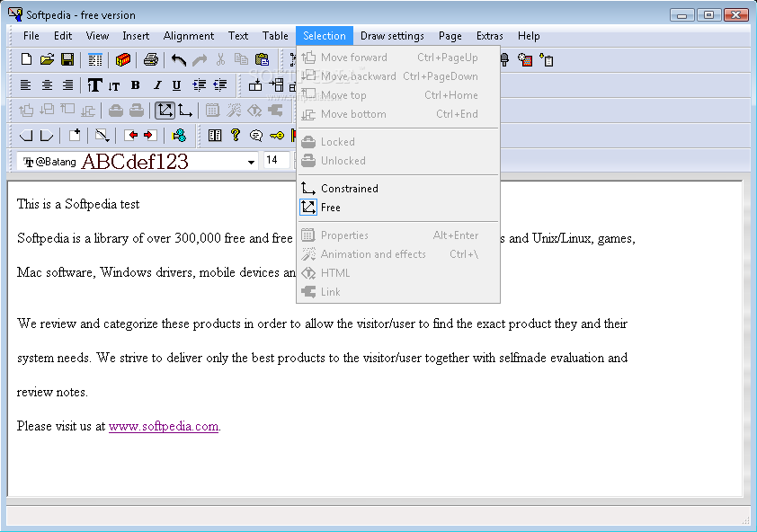The image size is (757, 532).
Task: Print using the printer icon
Action: click(x=151, y=59)
